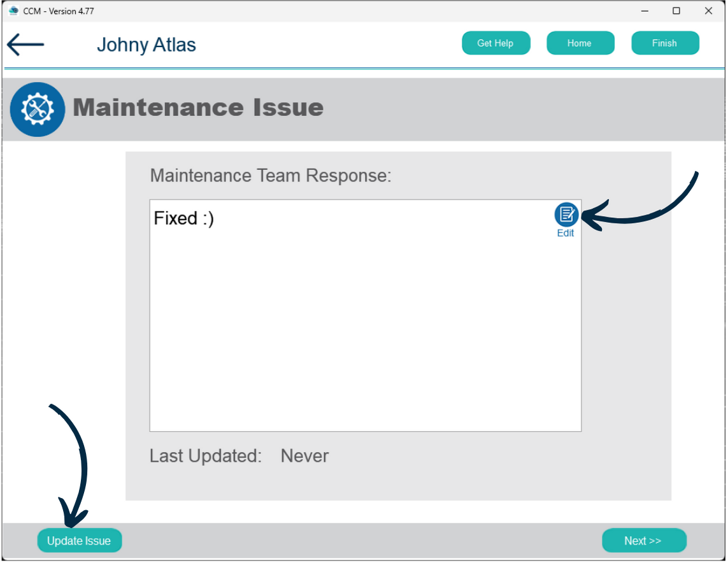Click the Edit response icon
The width and height of the screenshot is (728, 563).
[x=566, y=215]
